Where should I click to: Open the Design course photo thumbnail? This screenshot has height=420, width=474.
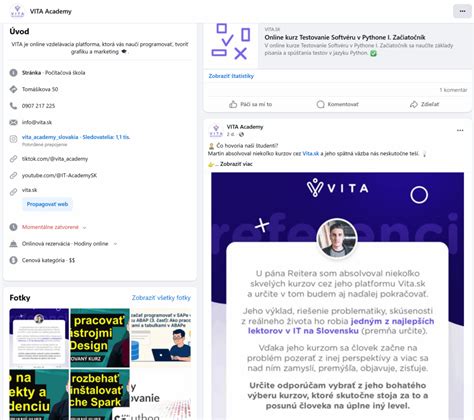[100, 338]
